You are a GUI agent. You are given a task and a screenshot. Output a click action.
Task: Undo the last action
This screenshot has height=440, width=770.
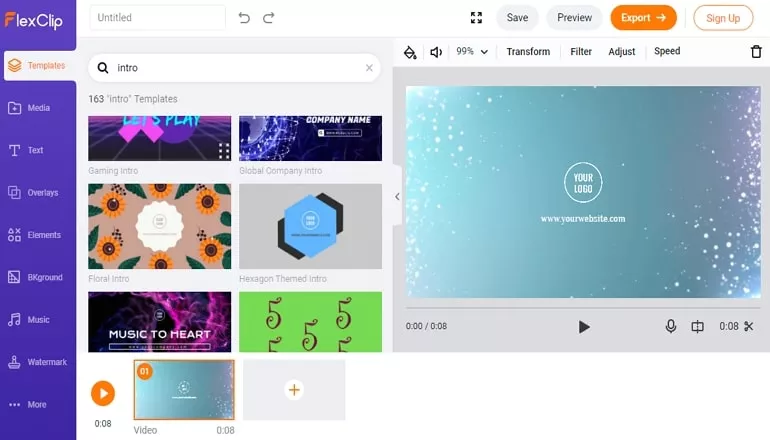(x=244, y=18)
